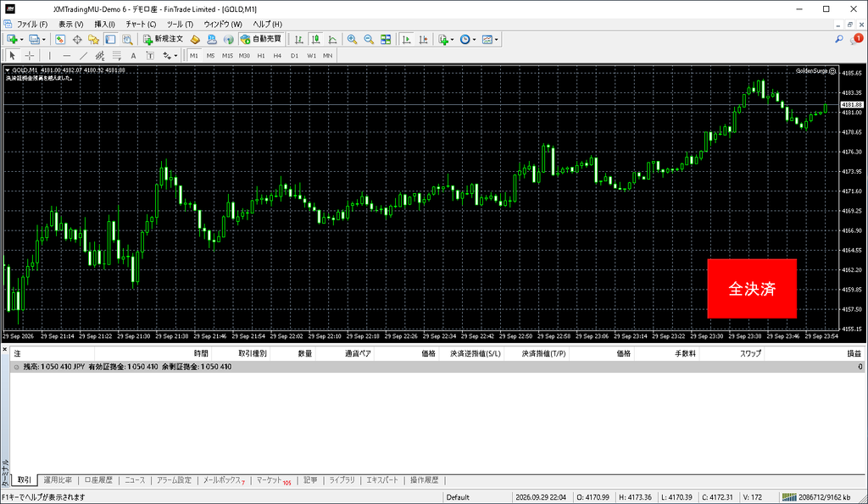The image size is (868, 504).
Task: Switch to the H1 timeframe
Action: point(261,55)
